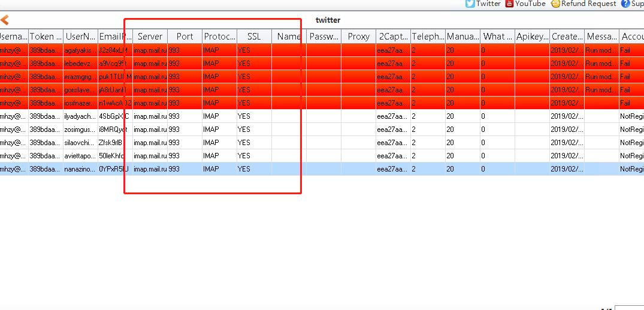This screenshot has height=310, width=644.
Task: Click the SSL column header
Action: tap(254, 37)
